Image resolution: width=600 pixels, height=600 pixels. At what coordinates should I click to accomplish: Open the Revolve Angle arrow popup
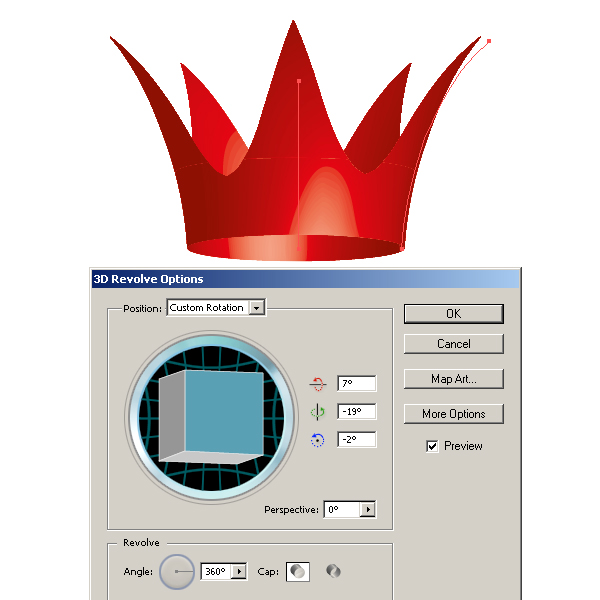pyautogui.click(x=240, y=572)
